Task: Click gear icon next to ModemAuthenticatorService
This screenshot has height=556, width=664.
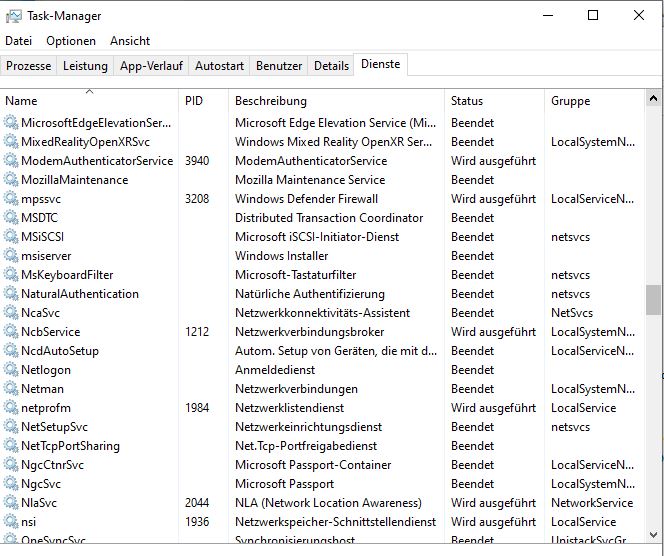Action: point(11,160)
